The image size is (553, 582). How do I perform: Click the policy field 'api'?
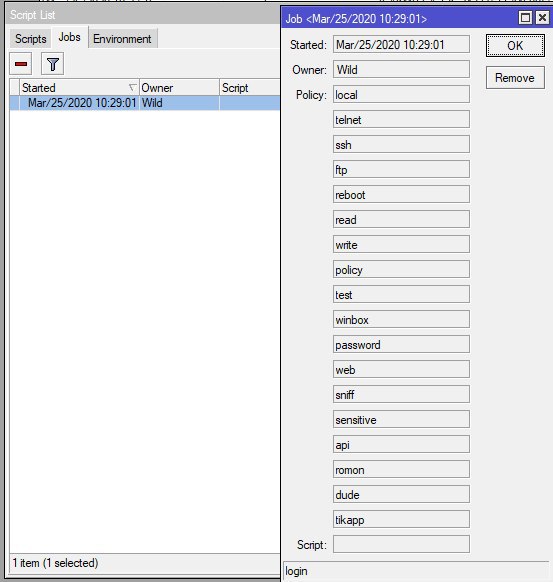click(x=401, y=445)
